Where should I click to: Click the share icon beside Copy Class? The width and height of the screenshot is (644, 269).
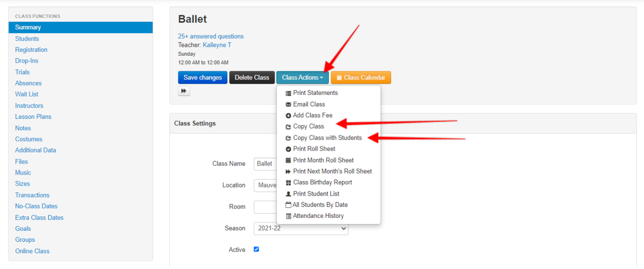(288, 127)
